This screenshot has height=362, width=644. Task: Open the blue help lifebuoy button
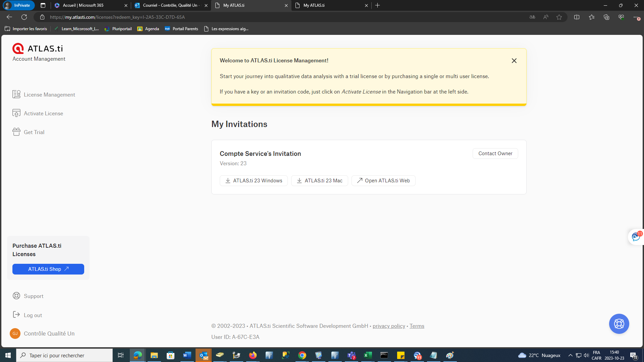[619, 324]
